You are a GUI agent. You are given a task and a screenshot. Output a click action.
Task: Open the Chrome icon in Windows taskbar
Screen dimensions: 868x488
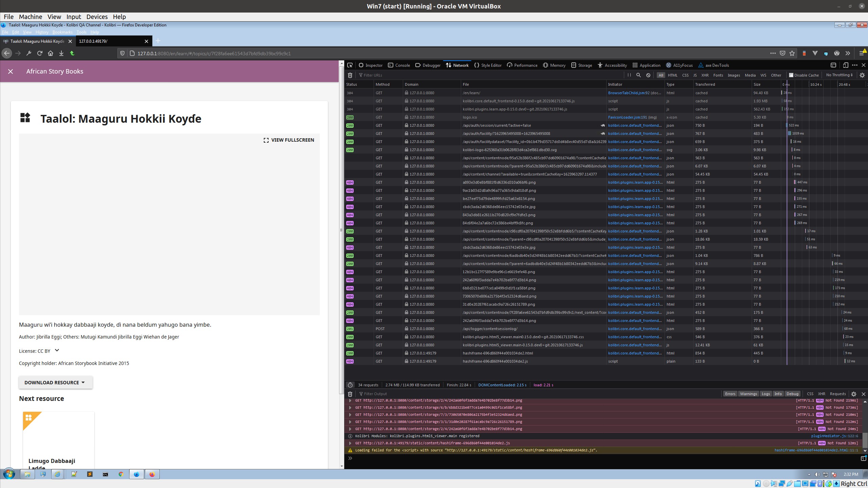coord(121,474)
